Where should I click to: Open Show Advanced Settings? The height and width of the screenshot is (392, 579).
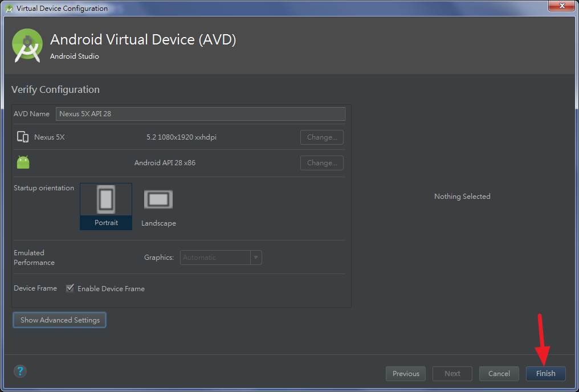59,320
